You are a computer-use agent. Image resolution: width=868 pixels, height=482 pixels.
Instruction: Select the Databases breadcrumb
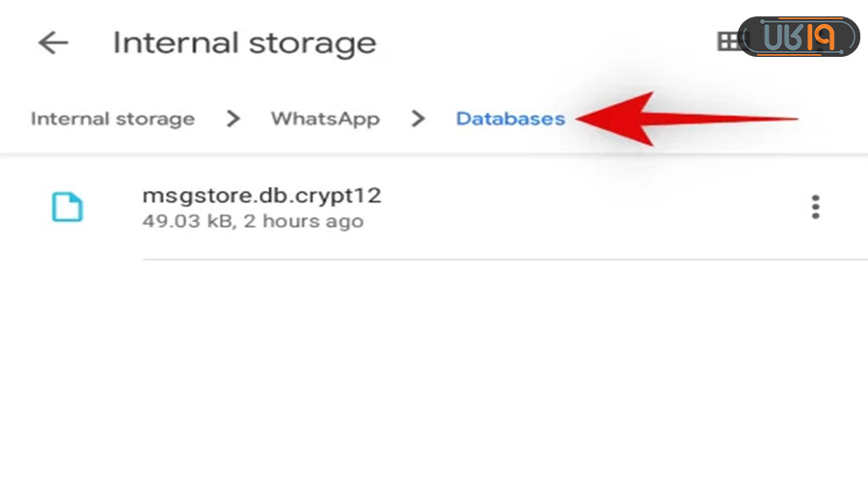(510, 120)
